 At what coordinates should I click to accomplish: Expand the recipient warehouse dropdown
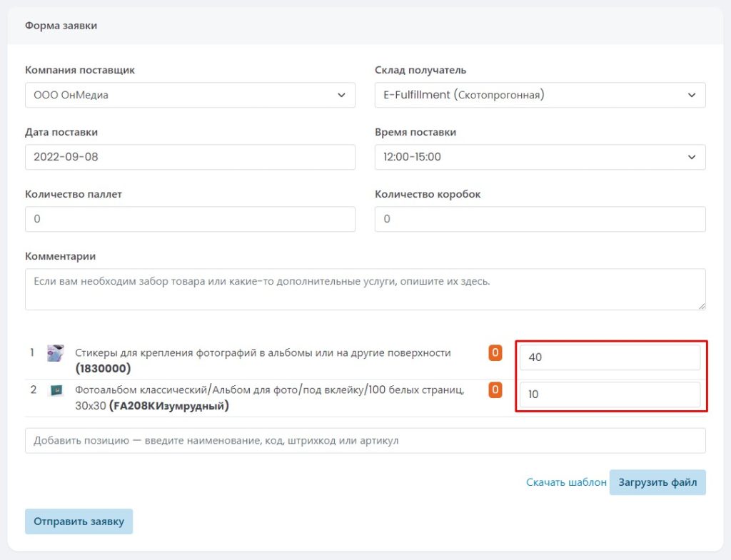click(x=540, y=95)
